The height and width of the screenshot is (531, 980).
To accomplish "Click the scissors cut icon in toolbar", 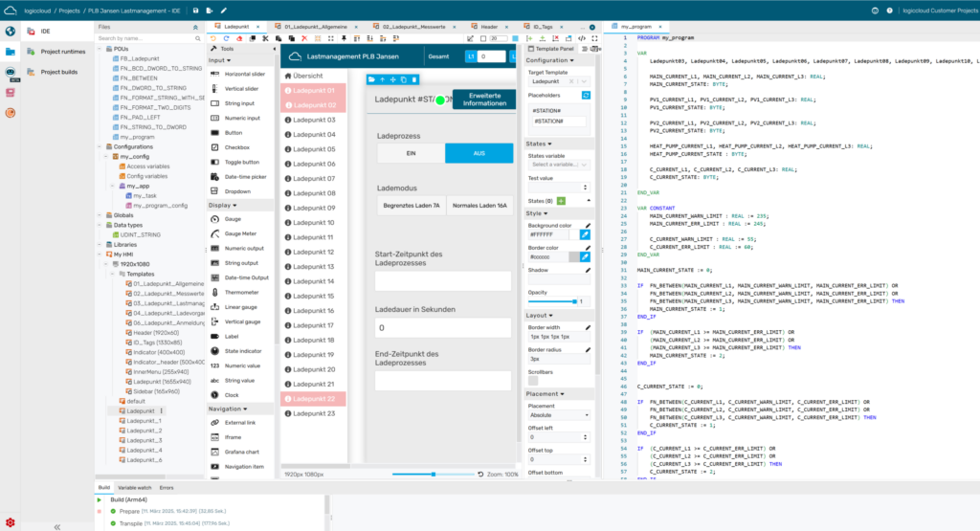I will click(x=264, y=38).
